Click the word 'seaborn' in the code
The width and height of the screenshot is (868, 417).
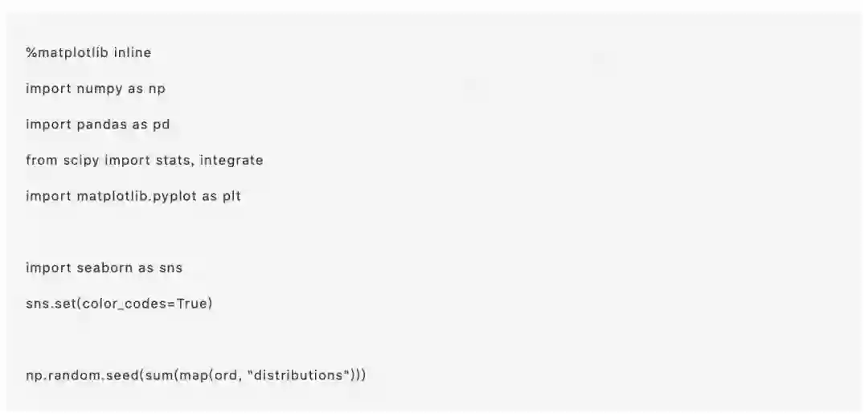(104, 268)
